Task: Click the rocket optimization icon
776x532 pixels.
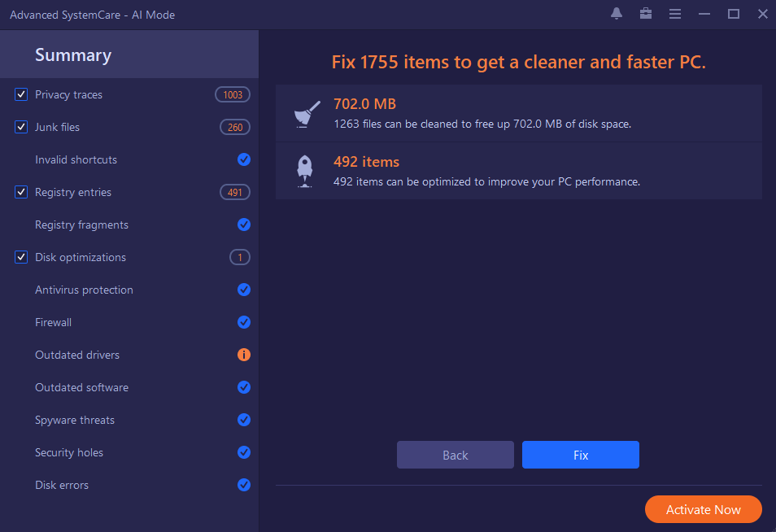Action: [x=305, y=171]
